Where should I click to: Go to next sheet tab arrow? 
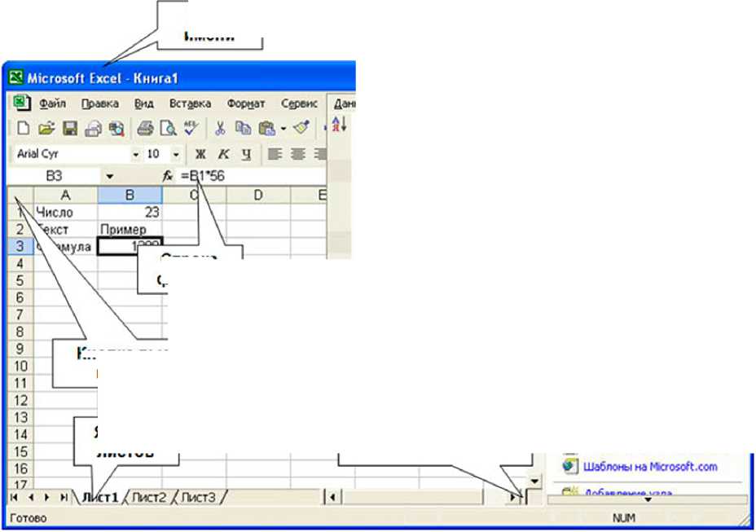point(46,497)
